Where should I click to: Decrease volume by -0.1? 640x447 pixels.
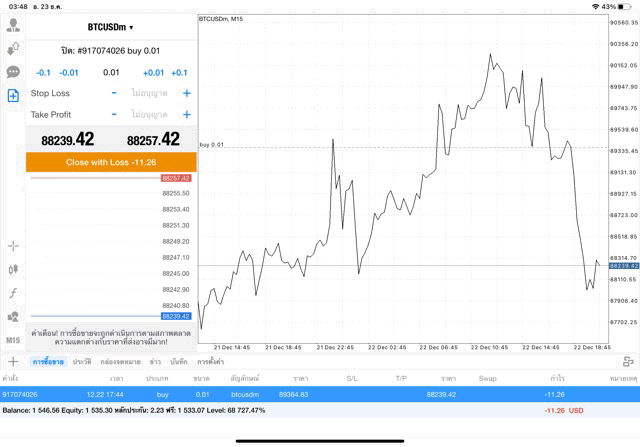[43, 72]
